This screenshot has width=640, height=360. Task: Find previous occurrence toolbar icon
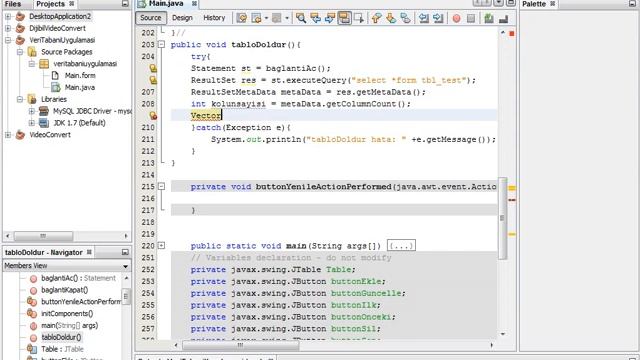coord(316,18)
